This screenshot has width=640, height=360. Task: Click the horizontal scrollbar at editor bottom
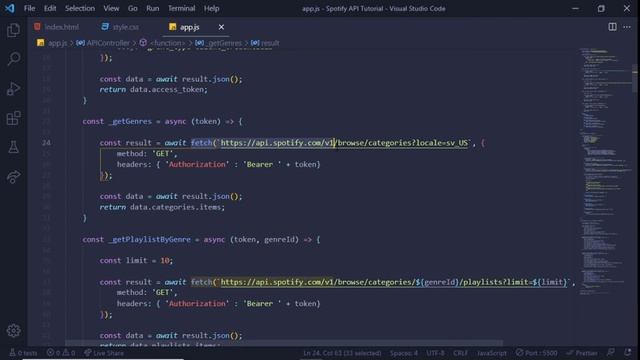284,343
